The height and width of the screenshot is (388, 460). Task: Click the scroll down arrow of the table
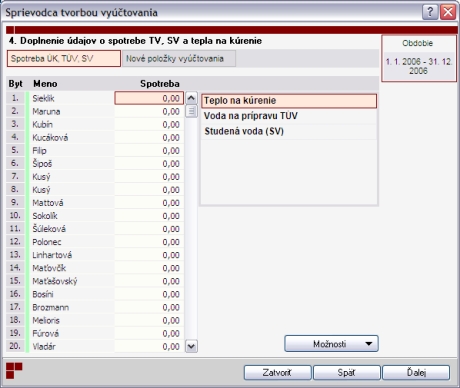191,346
